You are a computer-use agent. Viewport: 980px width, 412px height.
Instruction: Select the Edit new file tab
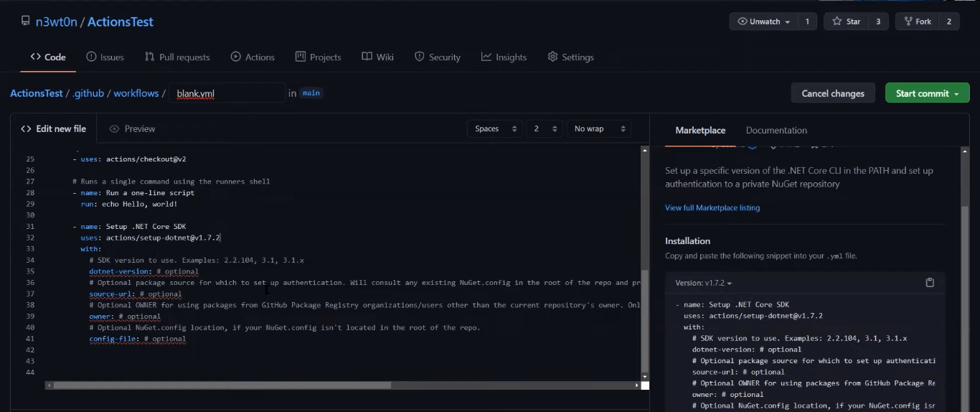coord(54,128)
